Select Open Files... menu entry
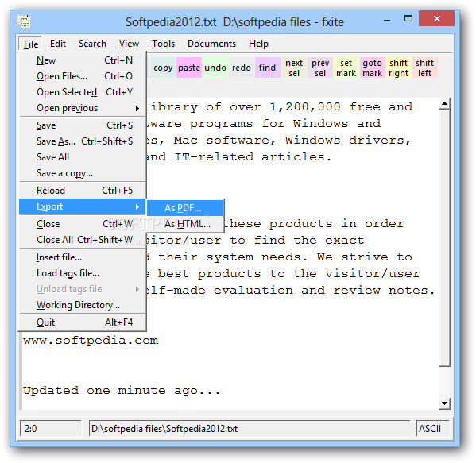Viewport: 476px width, 463px height. [x=83, y=76]
